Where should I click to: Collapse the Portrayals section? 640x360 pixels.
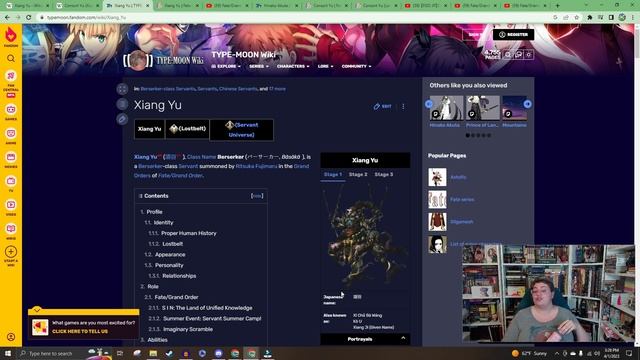403,338
